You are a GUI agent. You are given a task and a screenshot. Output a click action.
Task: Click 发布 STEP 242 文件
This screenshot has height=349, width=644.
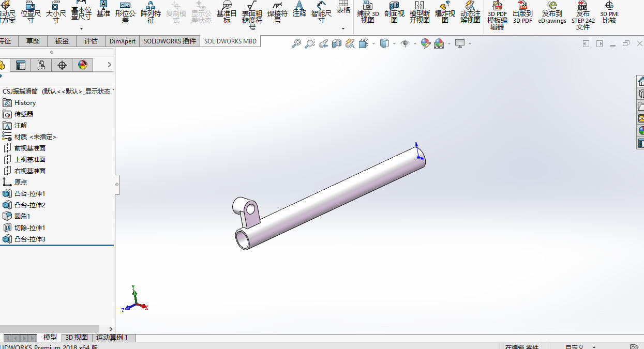[x=583, y=15]
